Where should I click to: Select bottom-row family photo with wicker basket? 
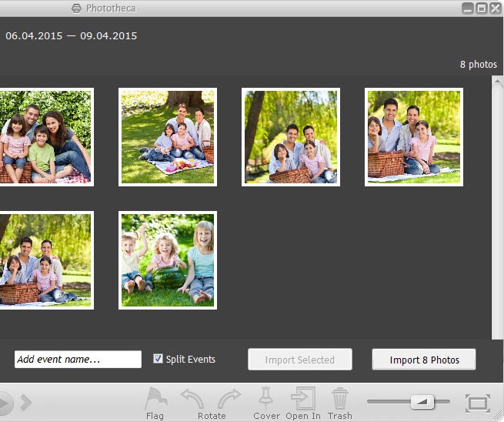point(46,260)
